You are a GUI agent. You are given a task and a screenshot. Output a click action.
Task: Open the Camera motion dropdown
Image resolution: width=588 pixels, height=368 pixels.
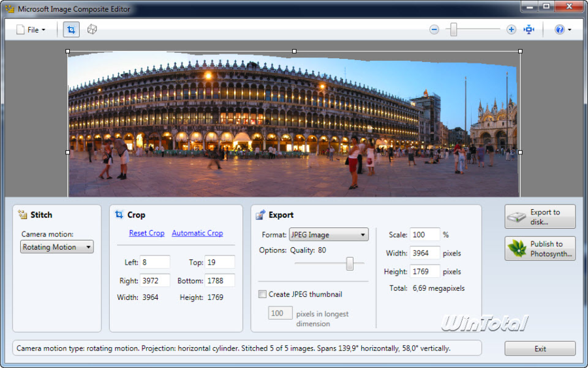pos(57,247)
